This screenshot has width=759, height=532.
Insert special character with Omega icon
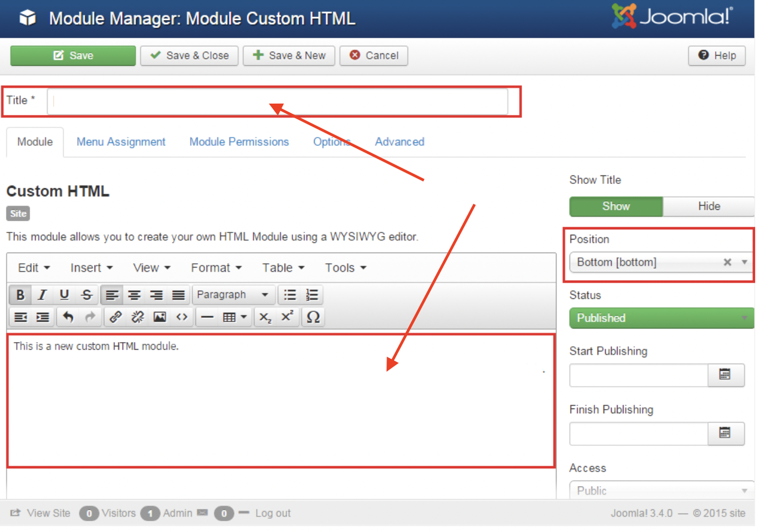tap(313, 317)
